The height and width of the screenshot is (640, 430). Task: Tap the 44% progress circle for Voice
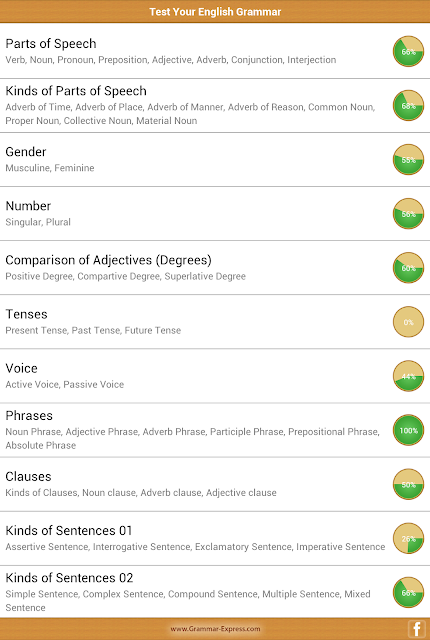(x=408, y=376)
